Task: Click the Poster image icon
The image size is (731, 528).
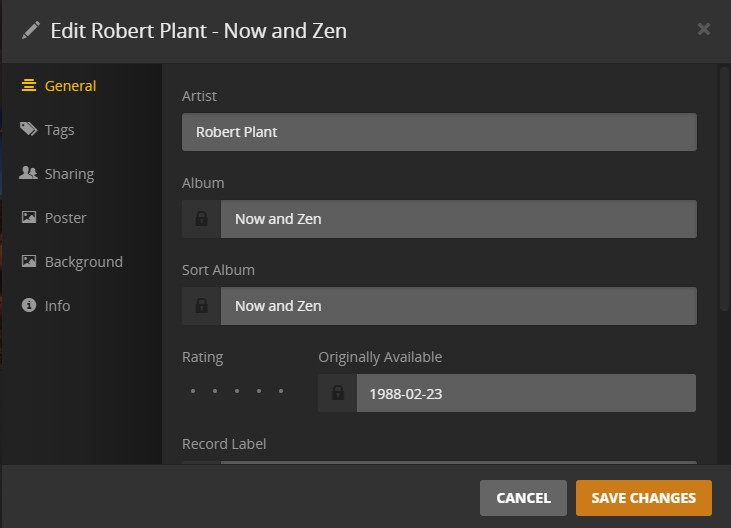Action: tap(29, 218)
